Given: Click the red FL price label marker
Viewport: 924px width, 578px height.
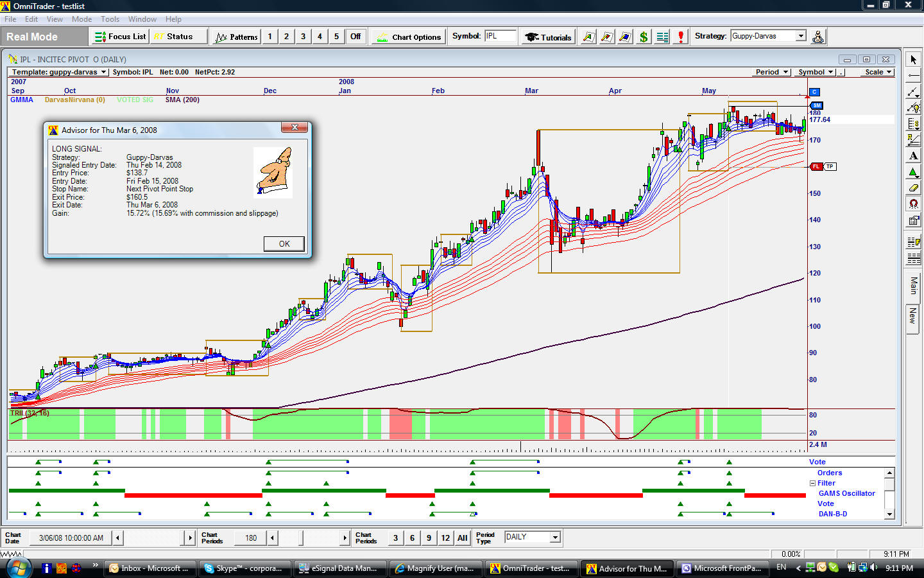Looking at the screenshot, I should pos(816,166).
